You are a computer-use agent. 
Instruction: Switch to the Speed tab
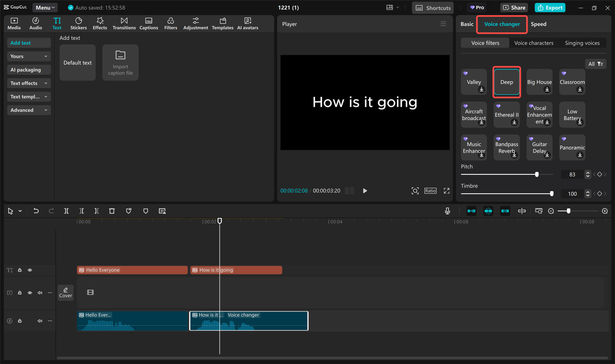click(538, 24)
